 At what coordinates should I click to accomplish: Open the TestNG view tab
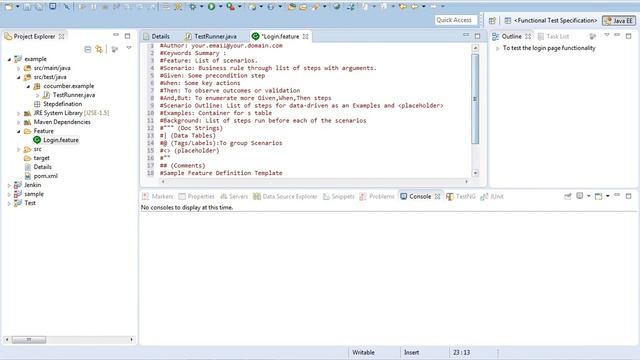click(x=461, y=196)
